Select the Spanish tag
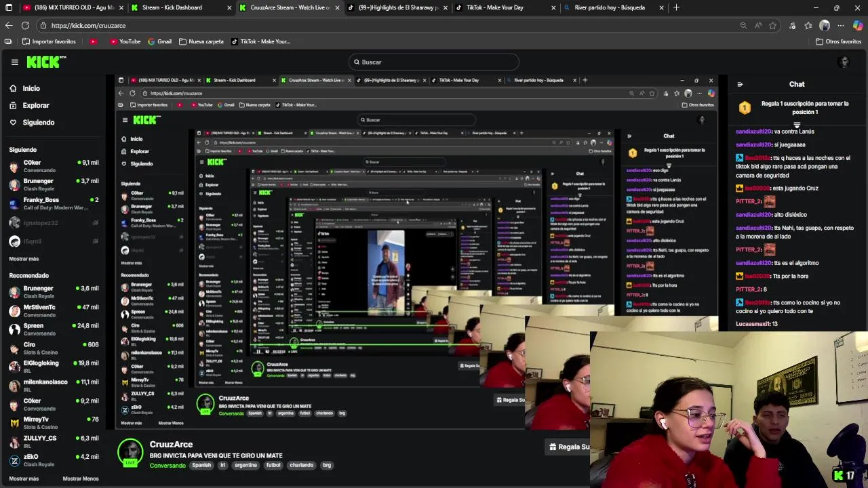This screenshot has height=488, width=868. [x=201, y=466]
